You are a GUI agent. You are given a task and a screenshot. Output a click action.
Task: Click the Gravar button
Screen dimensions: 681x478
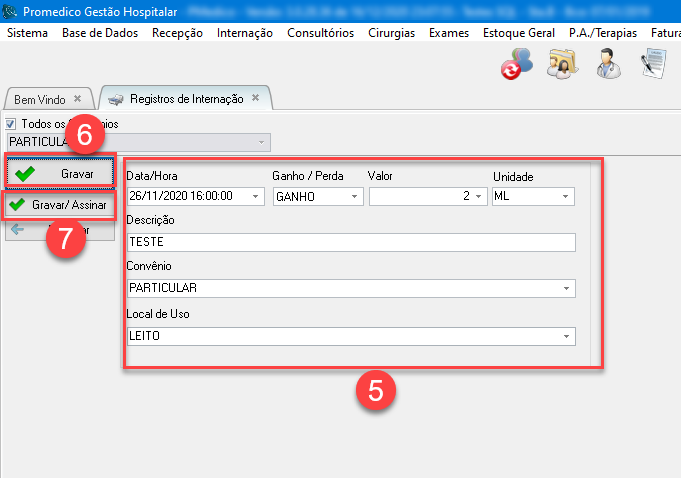[60, 173]
